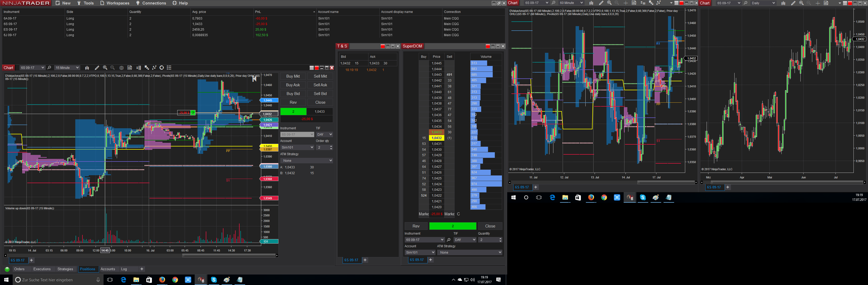Open the 60 Minute interval dropdown
Viewport: 868px width, 285px height.
point(571,3)
